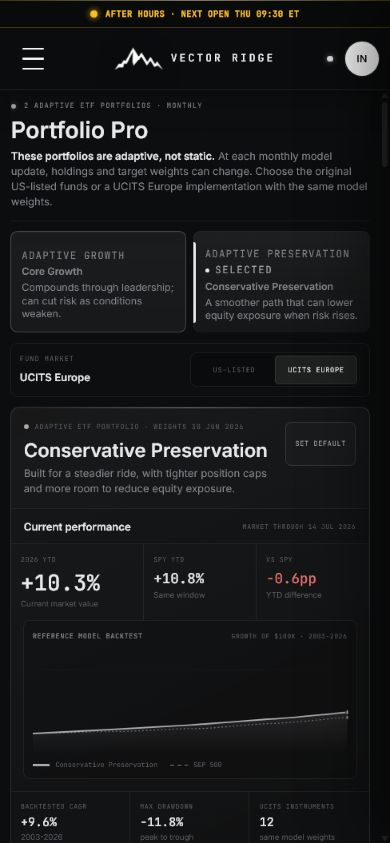Switch fund market to US-Listed

click(233, 370)
